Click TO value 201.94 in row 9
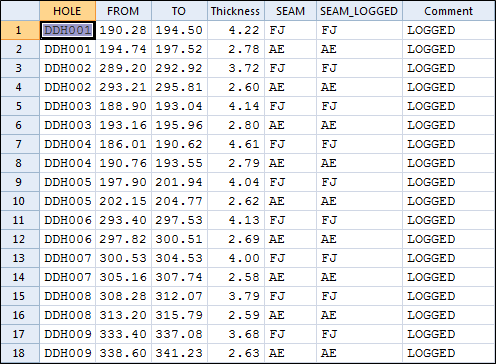This screenshot has width=496, height=364. 179,182
